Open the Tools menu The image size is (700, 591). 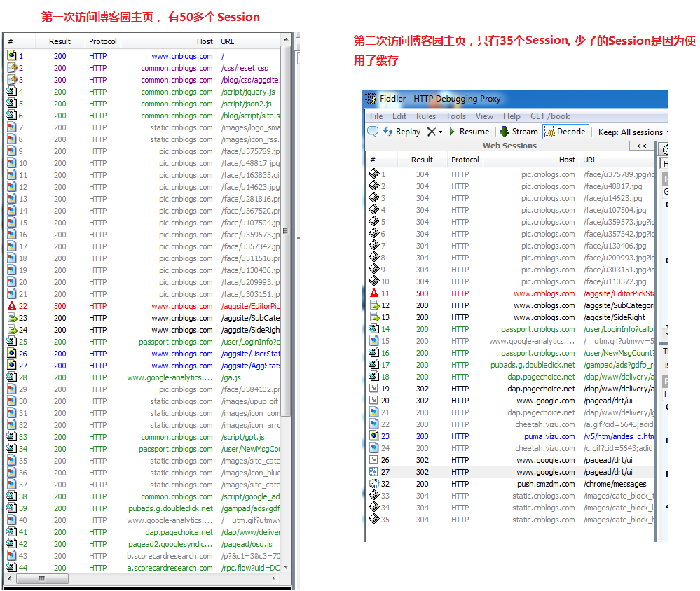click(455, 116)
